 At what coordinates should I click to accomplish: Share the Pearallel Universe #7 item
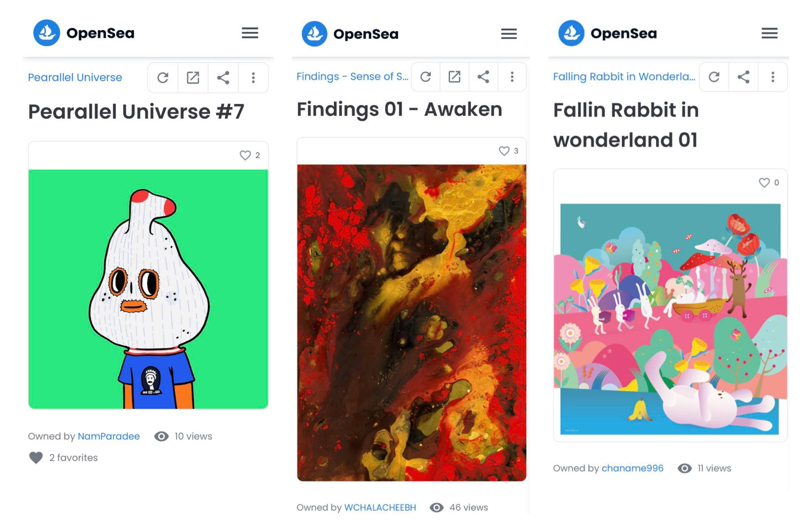coord(223,78)
